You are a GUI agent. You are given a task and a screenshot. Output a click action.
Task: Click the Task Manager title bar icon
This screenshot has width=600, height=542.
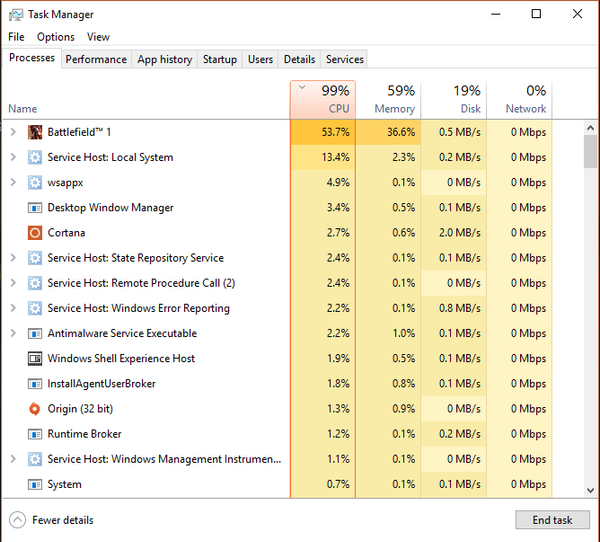[x=16, y=15]
